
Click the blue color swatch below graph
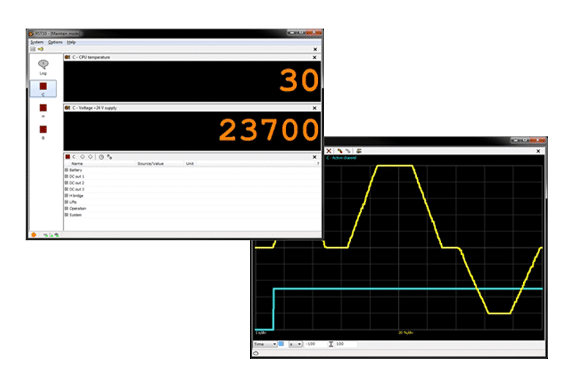click(281, 344)
